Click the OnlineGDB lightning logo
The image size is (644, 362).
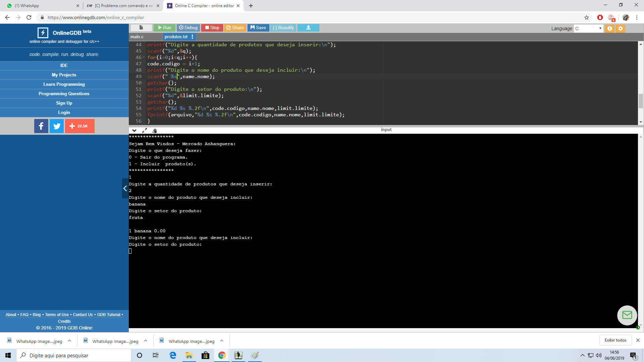[x=43, y=33]
